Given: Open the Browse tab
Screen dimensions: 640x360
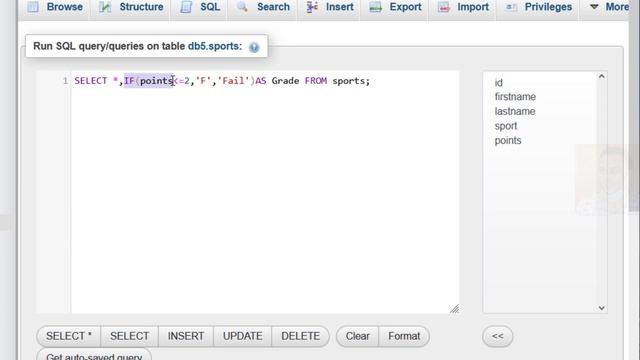Looking at the screenshot, I should 55,7.
